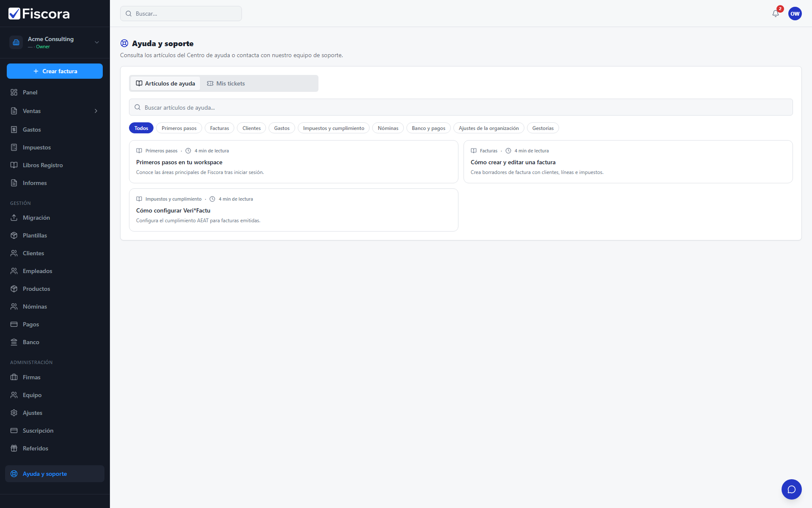Select Artículos de ayuda tab
This screenshot has height=508, width=812.
165,83
